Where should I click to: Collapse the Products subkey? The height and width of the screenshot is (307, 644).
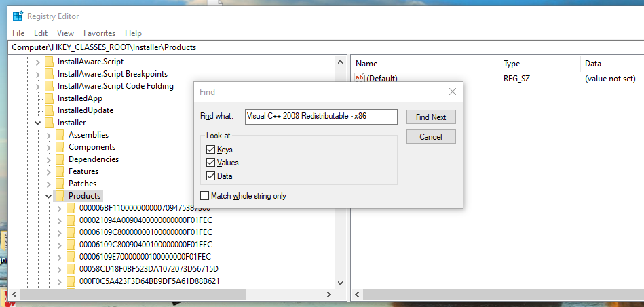(48, 196)
